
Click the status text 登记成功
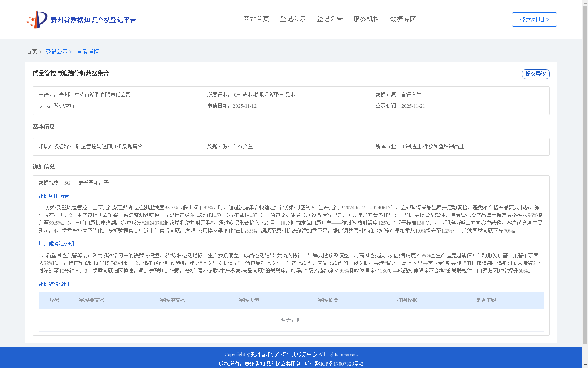[x=64, y=106]
